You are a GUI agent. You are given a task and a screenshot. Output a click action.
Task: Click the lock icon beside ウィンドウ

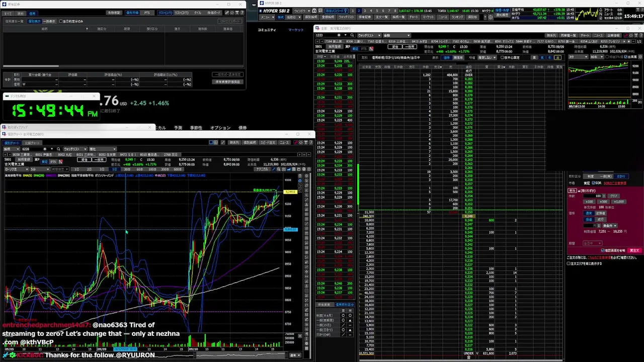point(314,11)
